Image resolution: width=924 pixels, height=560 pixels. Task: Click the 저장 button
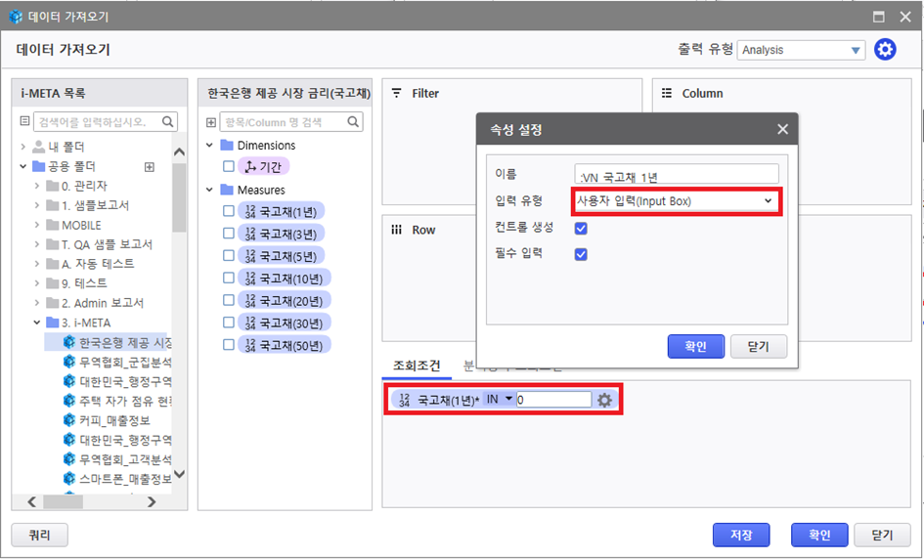click(x=741, y=535)
